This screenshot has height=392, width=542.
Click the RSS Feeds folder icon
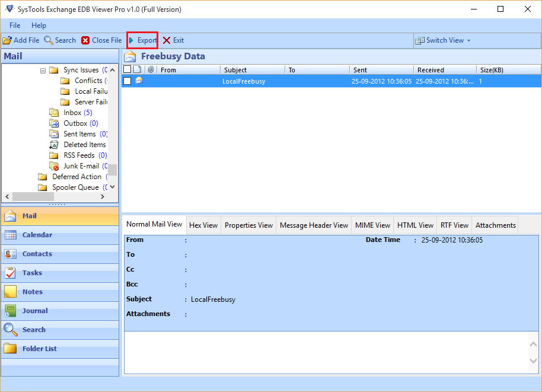53,155
